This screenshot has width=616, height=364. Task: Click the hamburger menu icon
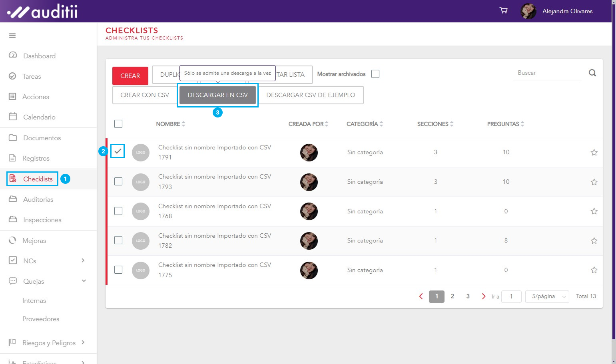coord(12,36)
